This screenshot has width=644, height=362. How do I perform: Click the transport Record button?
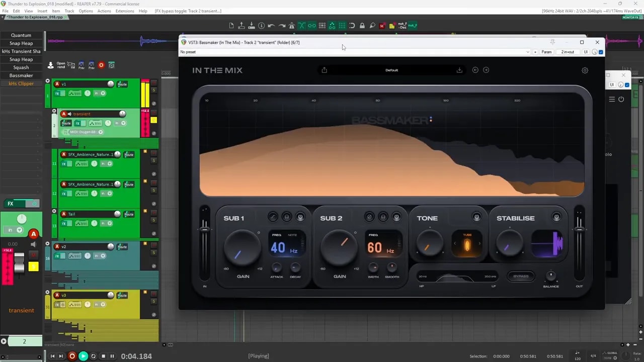point(72,356)
